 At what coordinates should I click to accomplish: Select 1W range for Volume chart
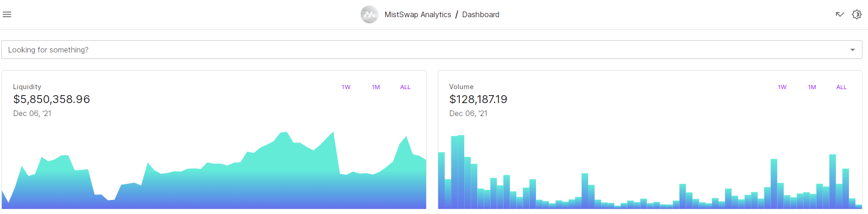(x=782, y=87)
